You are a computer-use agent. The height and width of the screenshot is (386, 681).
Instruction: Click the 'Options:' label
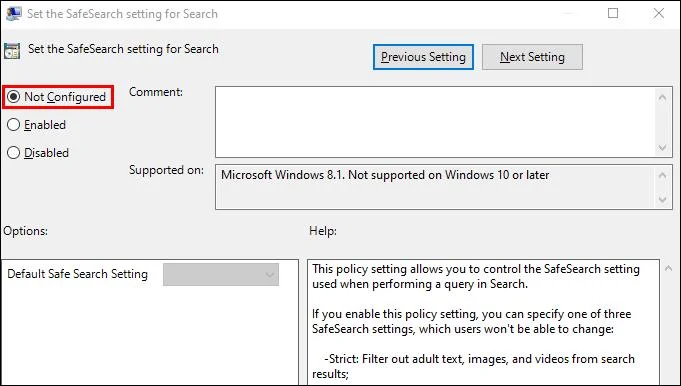(26, 231)
